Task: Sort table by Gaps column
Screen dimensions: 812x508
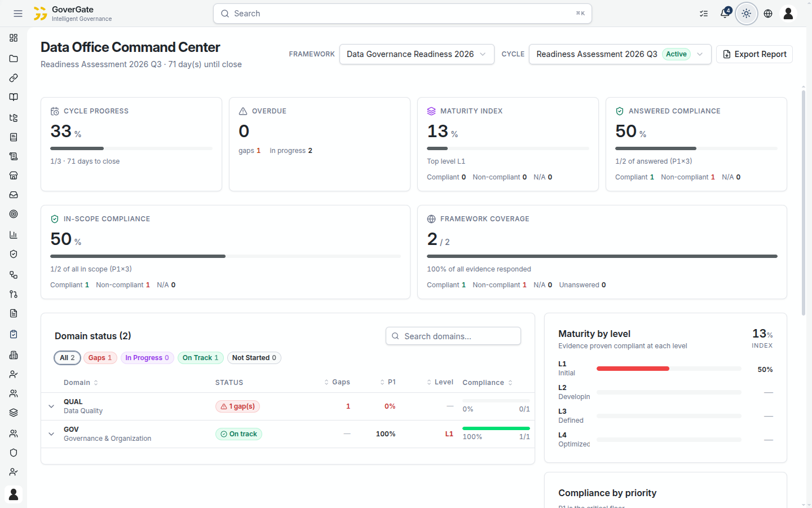Action: [x=337, y=382]
